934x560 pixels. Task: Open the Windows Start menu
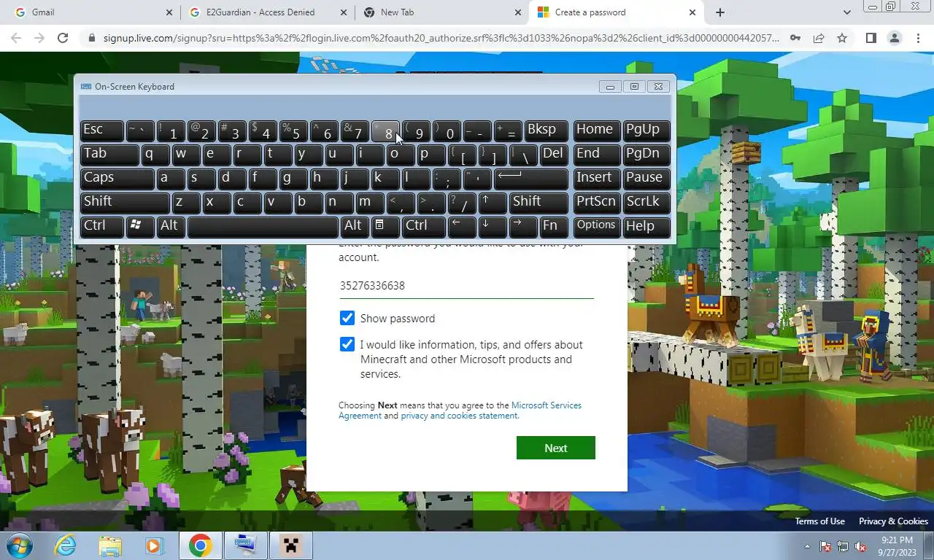pyautogui.click(x=20, y=545)
